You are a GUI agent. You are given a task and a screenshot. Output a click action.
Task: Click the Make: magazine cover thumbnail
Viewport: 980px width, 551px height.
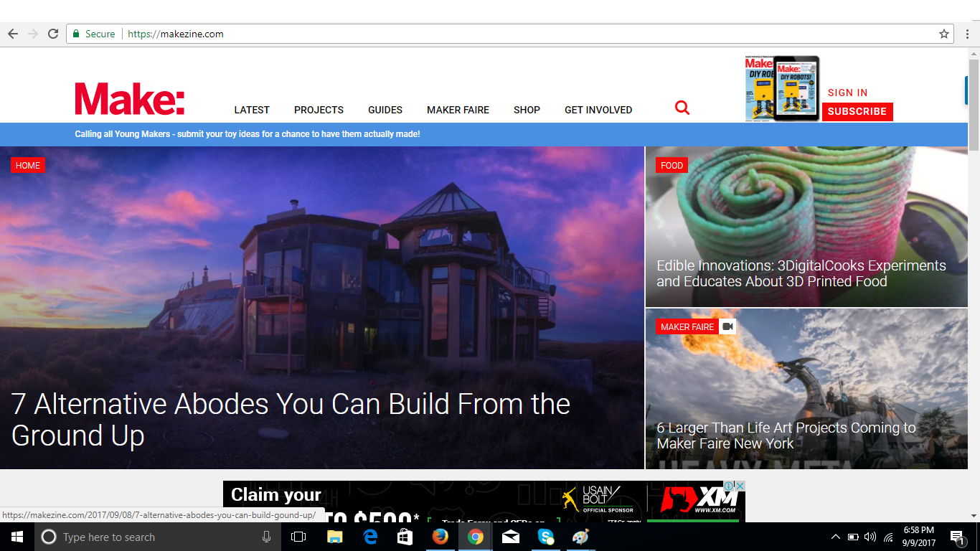click(782, 89)
